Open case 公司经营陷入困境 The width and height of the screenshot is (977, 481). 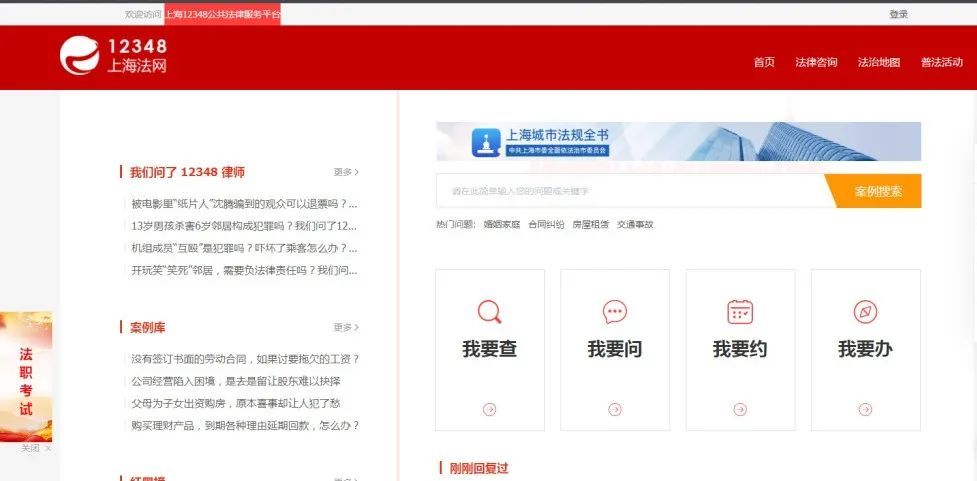[236, 382]
